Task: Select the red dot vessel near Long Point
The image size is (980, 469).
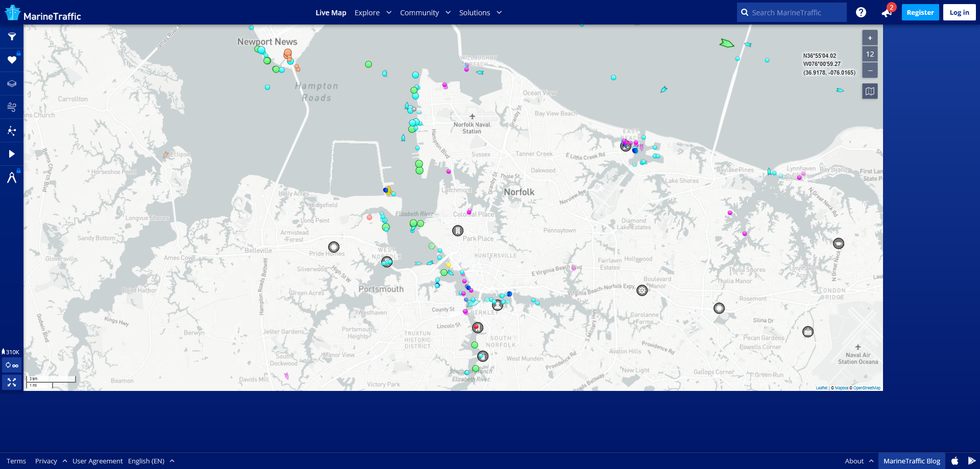Action: (370, 217)
